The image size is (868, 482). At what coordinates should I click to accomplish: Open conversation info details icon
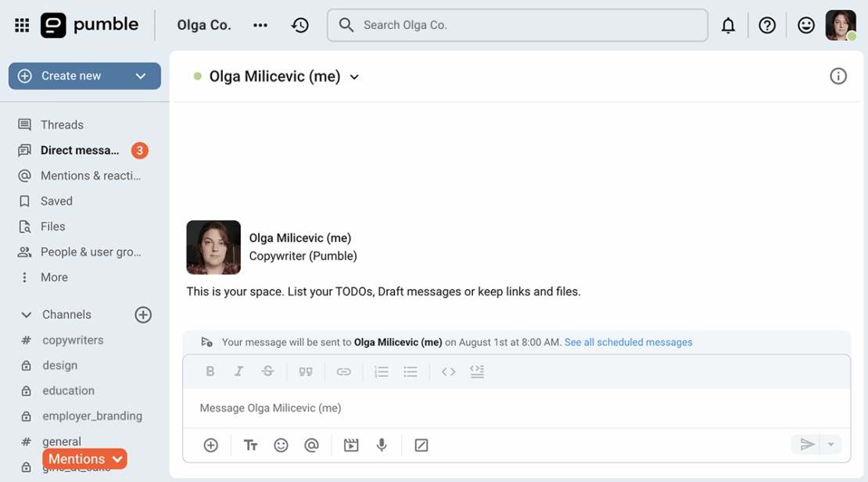coord(838,77)
